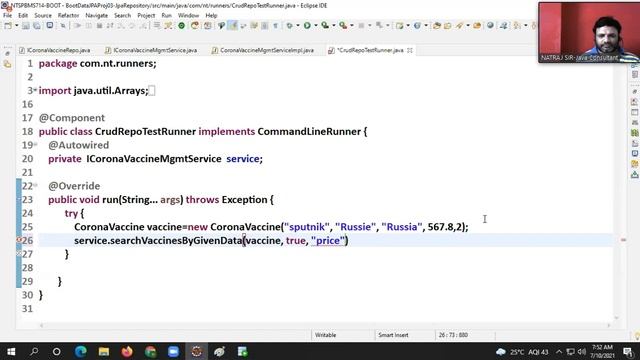Image resolution: width=640 pixels, height=360 pixels.
Task: Click the Coverage run icon
Action: click(325, 26)
